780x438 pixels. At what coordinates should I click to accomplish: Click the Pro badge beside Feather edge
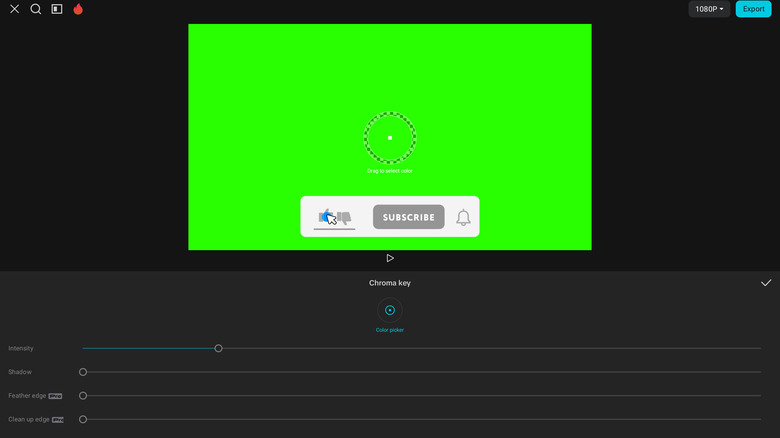[56, 396]
